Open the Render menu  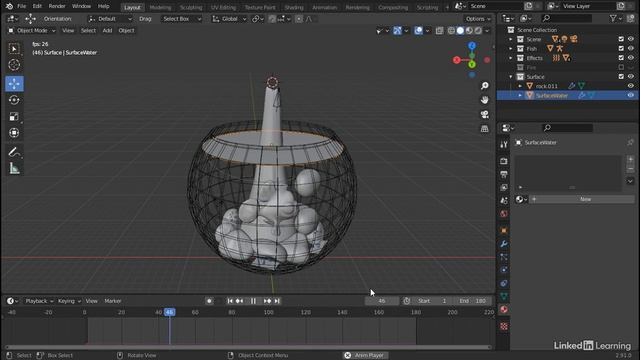click(57, 7)
